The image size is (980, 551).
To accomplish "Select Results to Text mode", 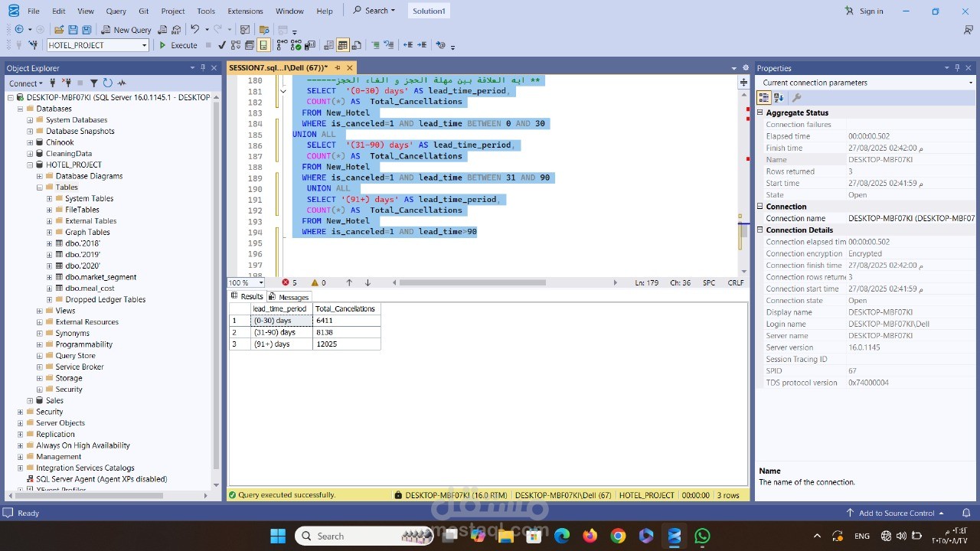I will point(328,45).
